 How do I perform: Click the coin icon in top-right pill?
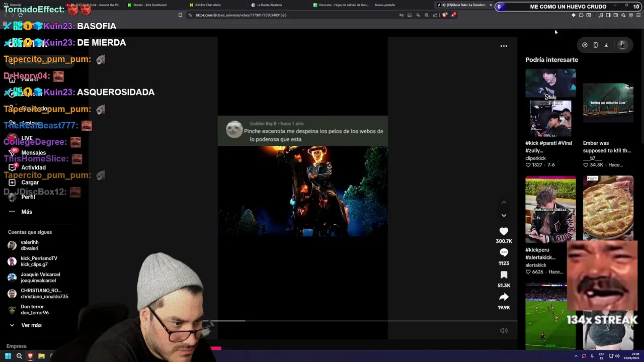click(x=585, y=45)
